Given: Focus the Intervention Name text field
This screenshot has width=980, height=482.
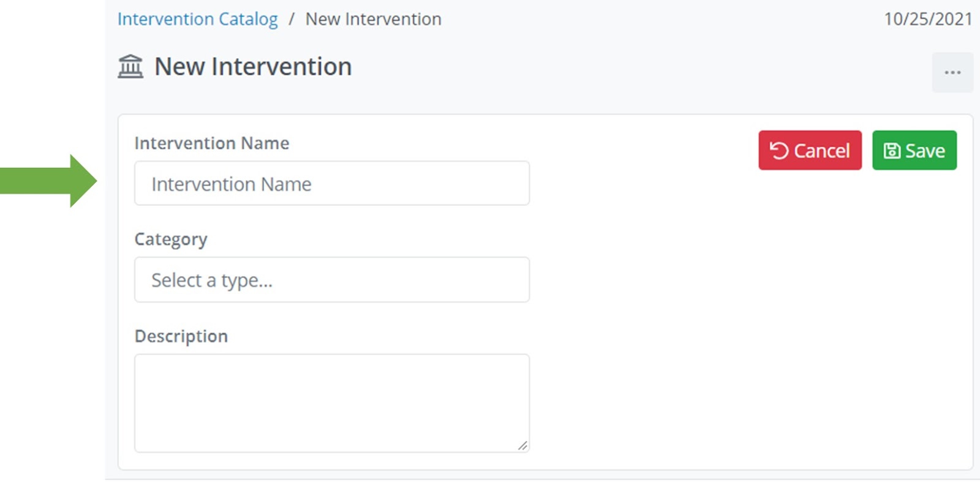Looking at the screenshot, I should tap(331, 184).
